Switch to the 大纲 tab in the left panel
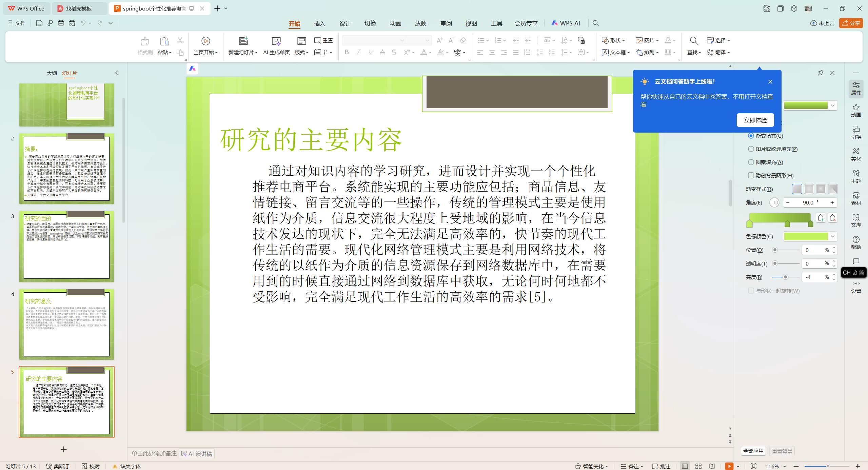The height and width of the screenshot is (470, 868). tap(52, 73)
